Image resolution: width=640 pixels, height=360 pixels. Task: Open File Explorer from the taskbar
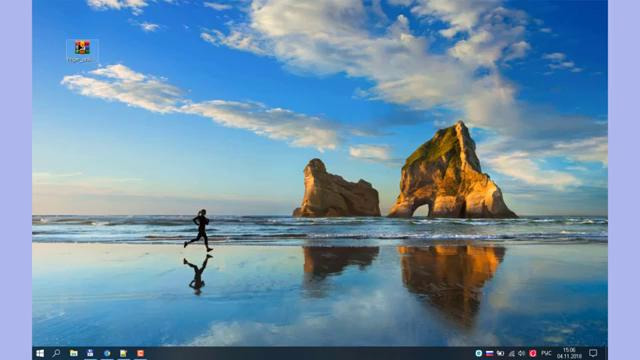[73, 353]
